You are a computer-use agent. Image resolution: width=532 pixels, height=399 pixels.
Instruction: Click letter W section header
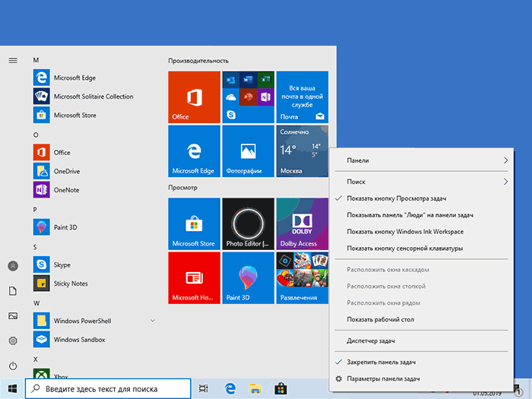36,303
